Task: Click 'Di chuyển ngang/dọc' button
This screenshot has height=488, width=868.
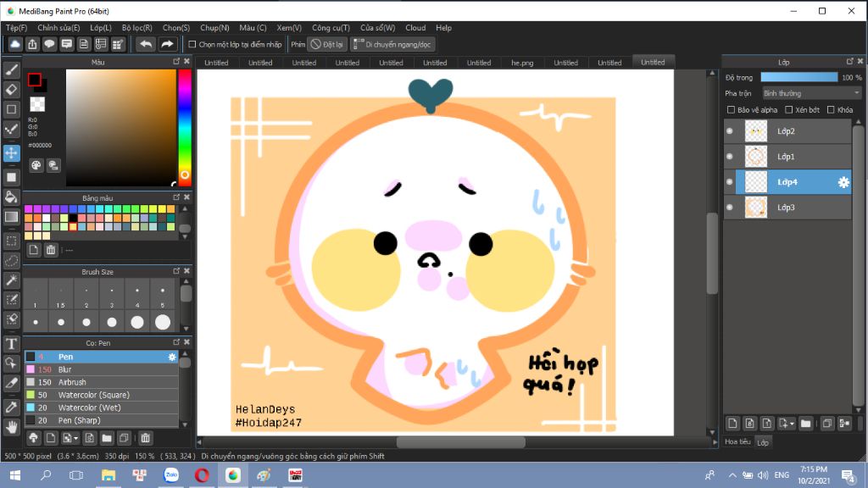Action: [x=392, y=44]
